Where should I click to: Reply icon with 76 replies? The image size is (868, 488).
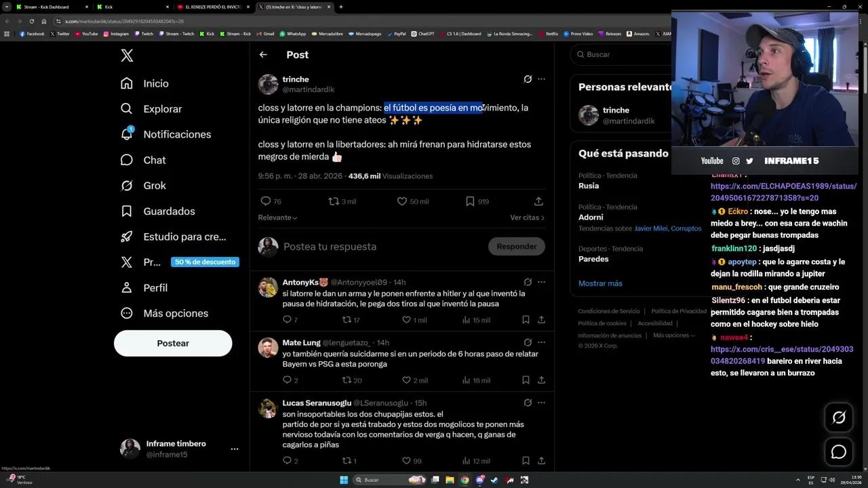tap(266, 201)
